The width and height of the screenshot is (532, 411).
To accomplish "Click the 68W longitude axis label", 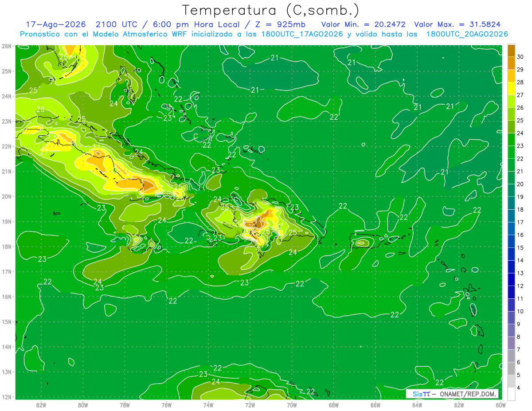I will pyautogui.click(x=333, y=405).
